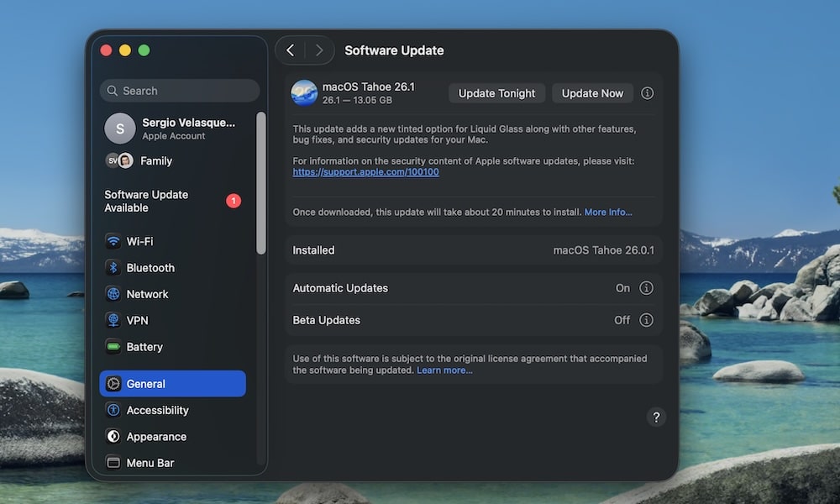Click the Search field
Screen dimensions: 840x504
[179, 90]
